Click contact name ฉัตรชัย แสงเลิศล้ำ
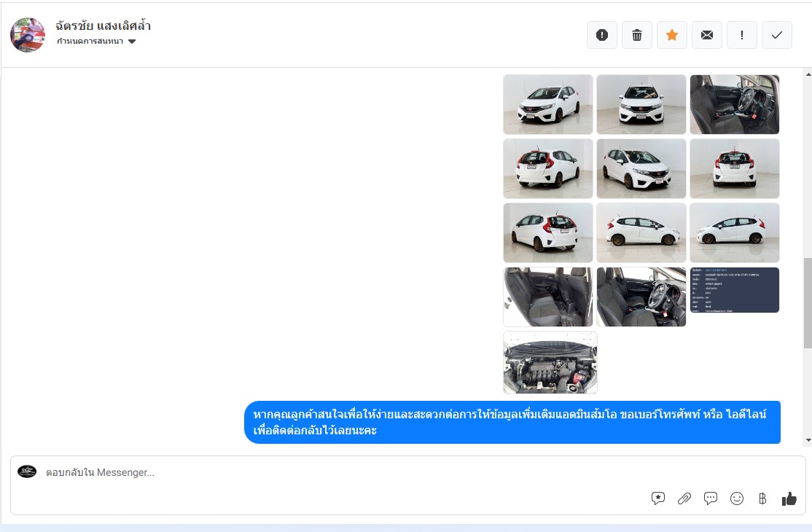 (x=103, y=26)
